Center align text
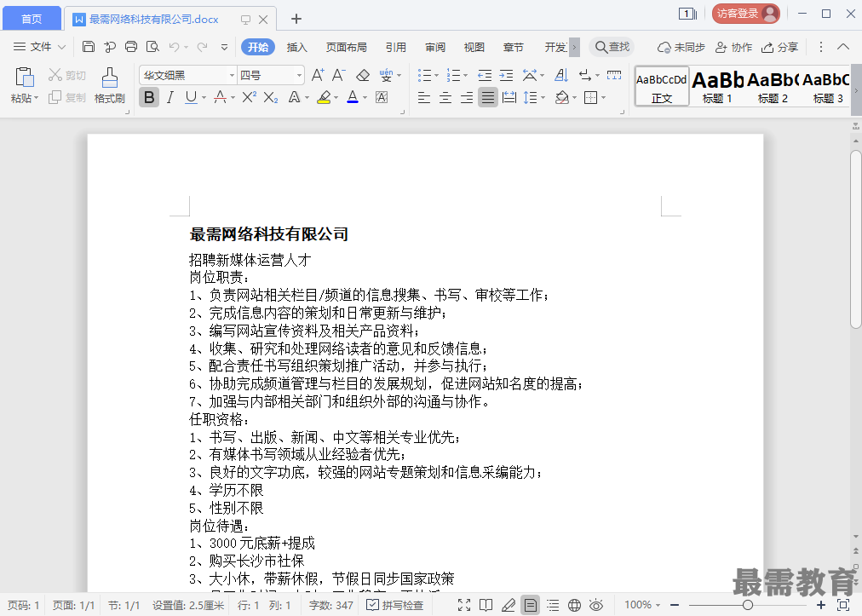Screen dimensions: 862x616 [445, 97]
